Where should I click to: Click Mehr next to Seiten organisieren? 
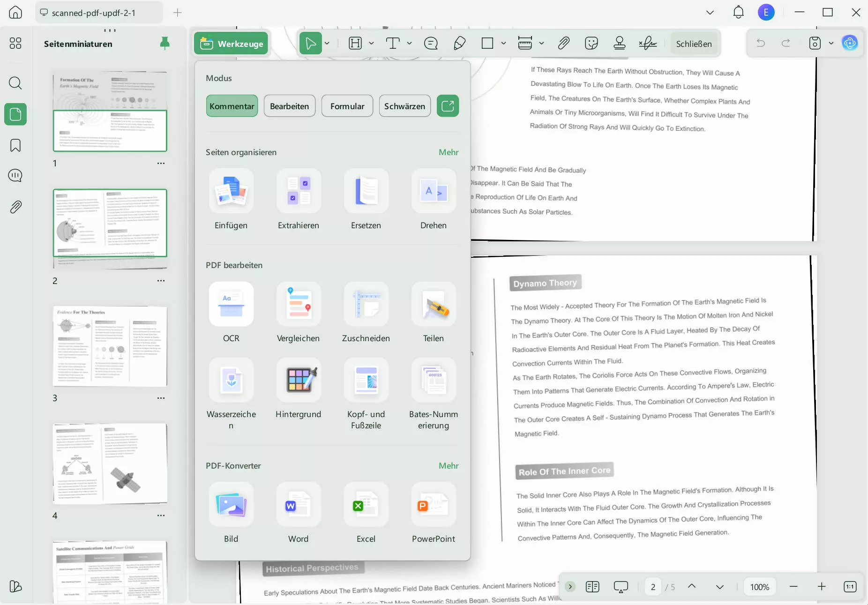449,152
